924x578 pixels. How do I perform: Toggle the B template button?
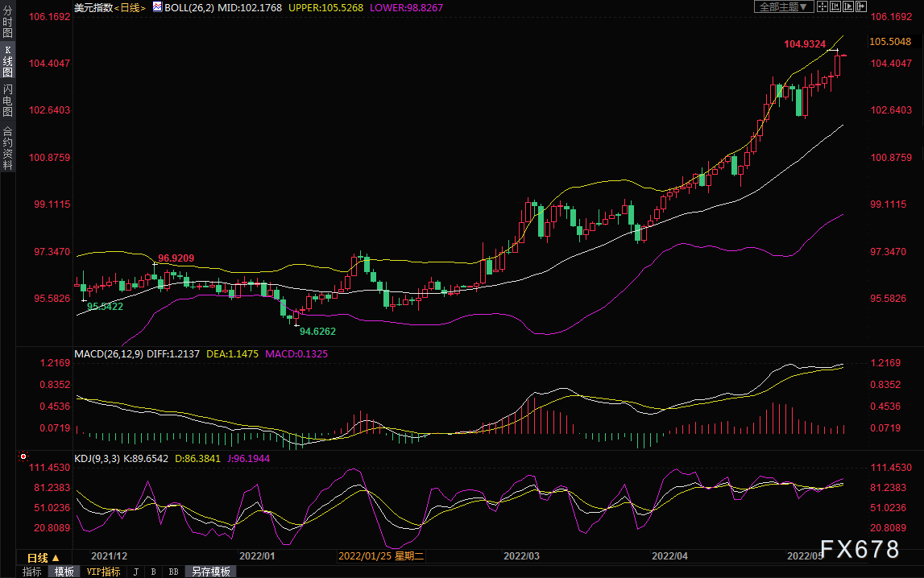pyautogui.click(x=153, y=572)
